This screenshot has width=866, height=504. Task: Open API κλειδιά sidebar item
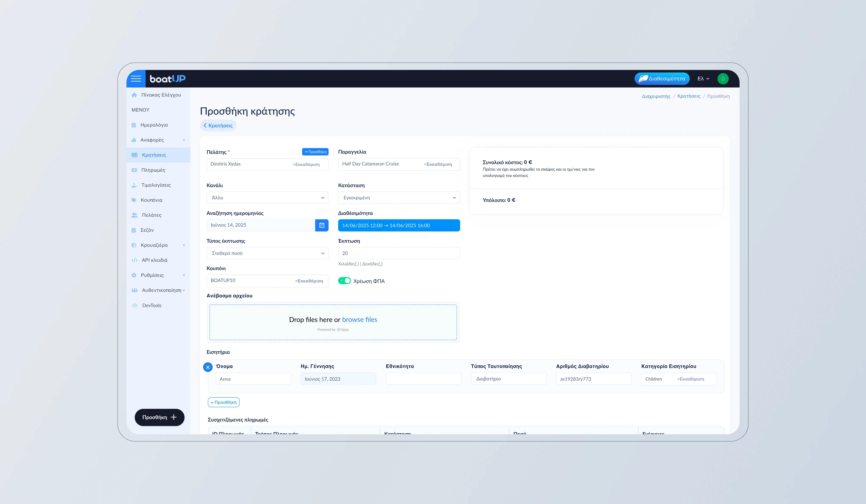tap(154, 260)
